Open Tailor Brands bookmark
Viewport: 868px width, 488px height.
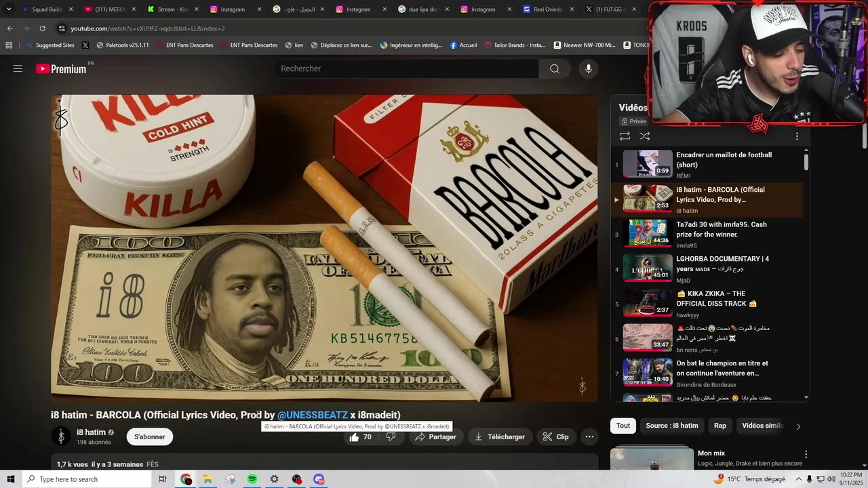[514, 45]
